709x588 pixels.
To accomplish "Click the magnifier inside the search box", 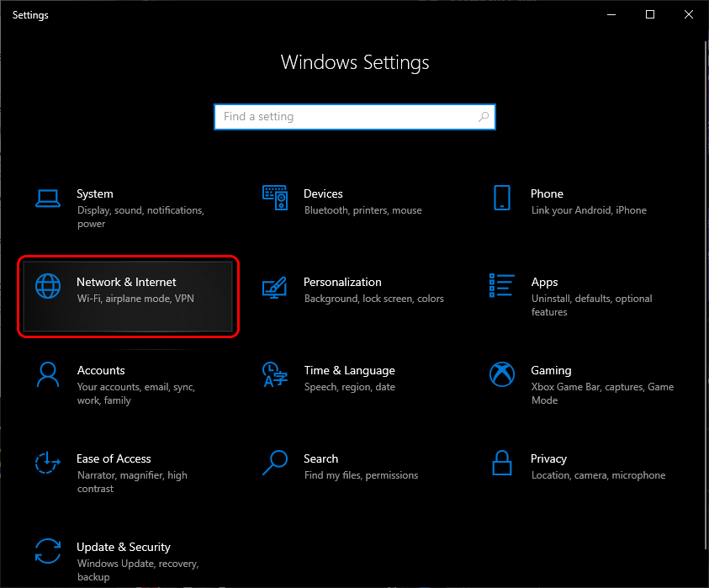I will [x=483, y=117].
